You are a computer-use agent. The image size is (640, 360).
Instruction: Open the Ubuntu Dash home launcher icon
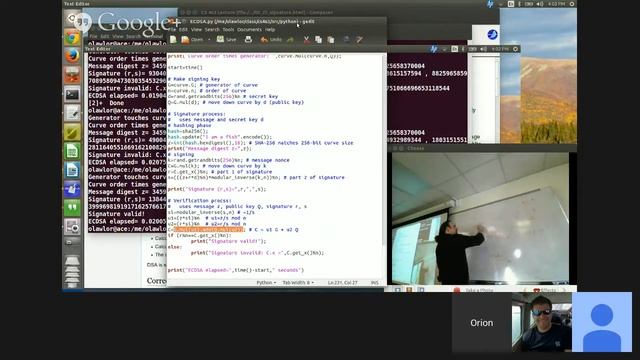click(72, 18)
